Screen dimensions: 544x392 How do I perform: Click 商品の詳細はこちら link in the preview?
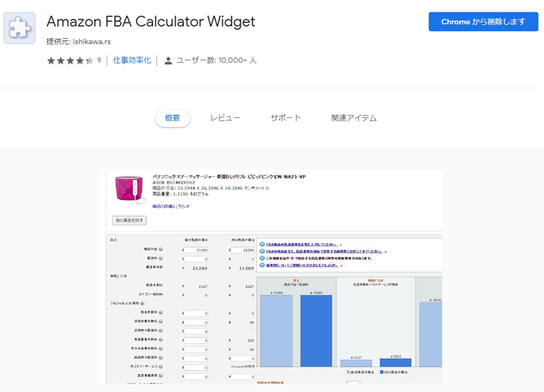(x=171, y=206)
